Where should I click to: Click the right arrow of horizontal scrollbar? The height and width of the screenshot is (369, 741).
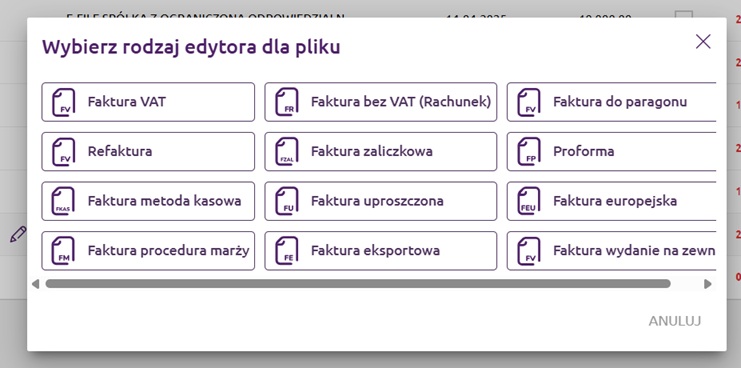707,284
